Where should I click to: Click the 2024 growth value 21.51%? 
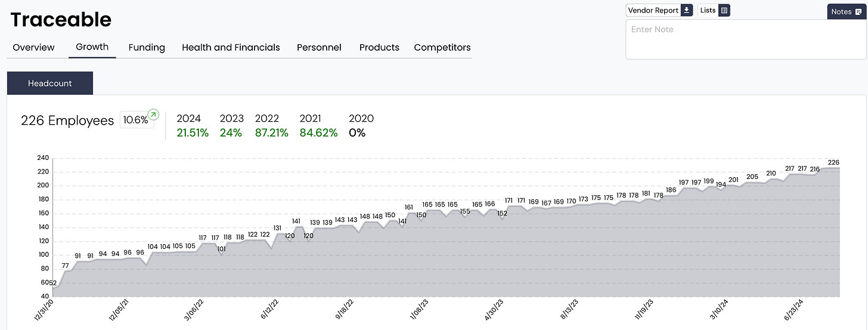(193, 133)
